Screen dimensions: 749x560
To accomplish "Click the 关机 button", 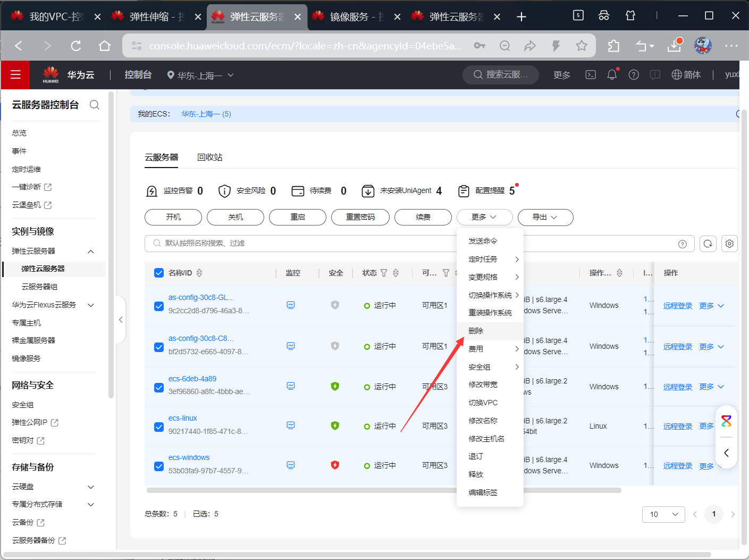I will pos(235,217).
